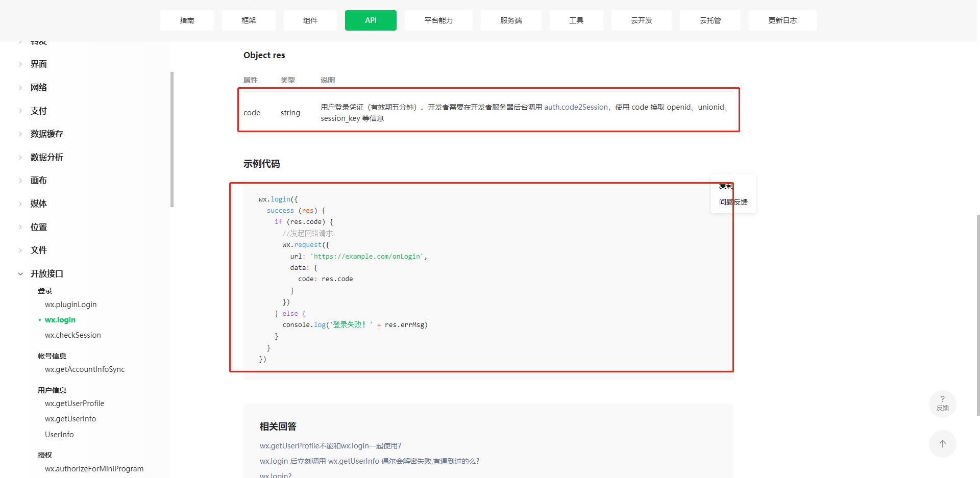Image resolution: width=980 pixels, height=478 pixels.
Task: Click the back-to-top arrow icon
Action: pyautogui.click(x=942, y=443)
